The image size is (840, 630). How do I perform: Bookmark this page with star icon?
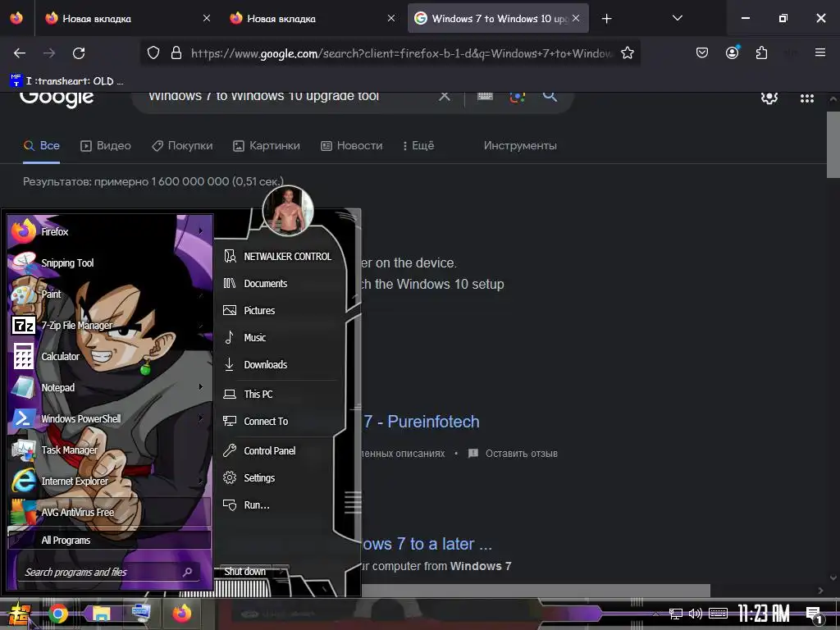click(x=628, y=53)
